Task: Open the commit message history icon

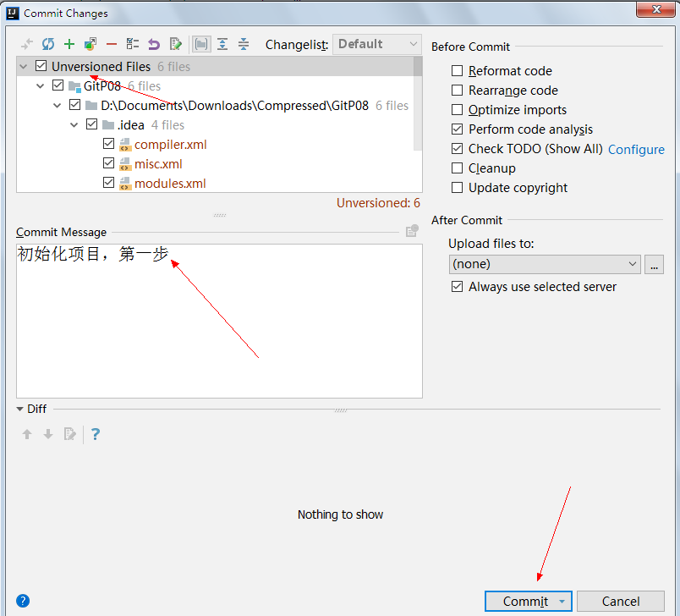Action: (412, 231)
